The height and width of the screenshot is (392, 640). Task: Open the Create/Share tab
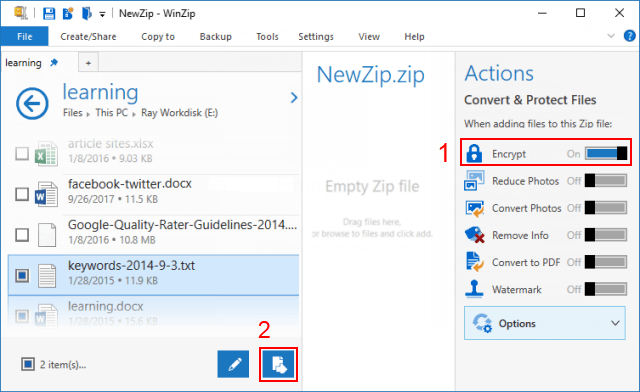pos(88,37)
